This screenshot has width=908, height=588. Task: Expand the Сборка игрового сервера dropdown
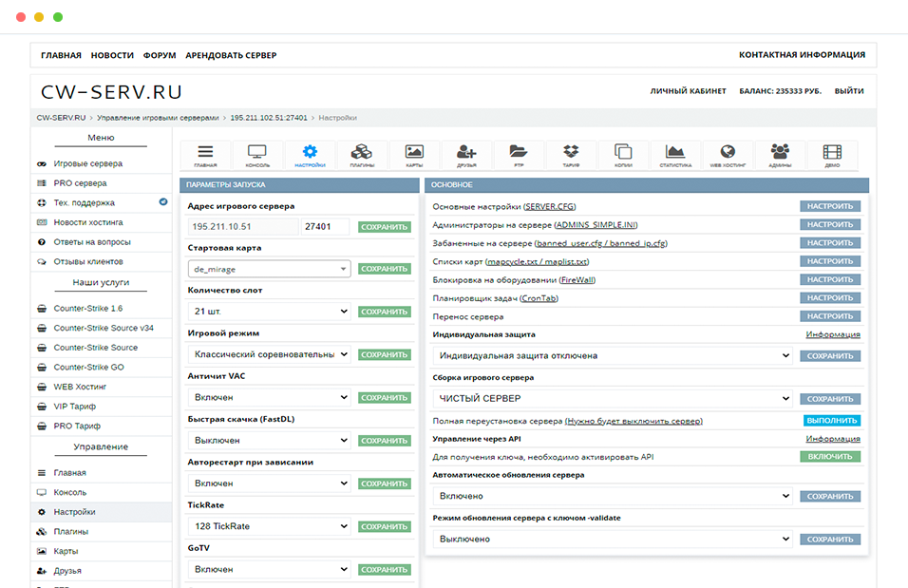pos(613,399)
